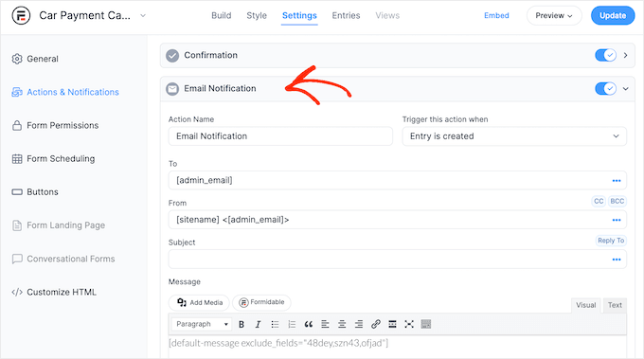Collapse the Email Notification panel
This screenshot has width=644, height=359.
[x=625, y=88]
